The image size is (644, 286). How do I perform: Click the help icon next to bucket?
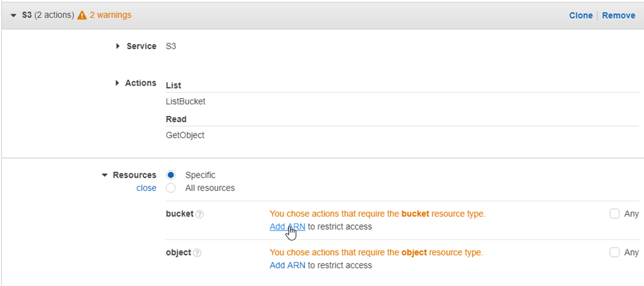point(199,214)
